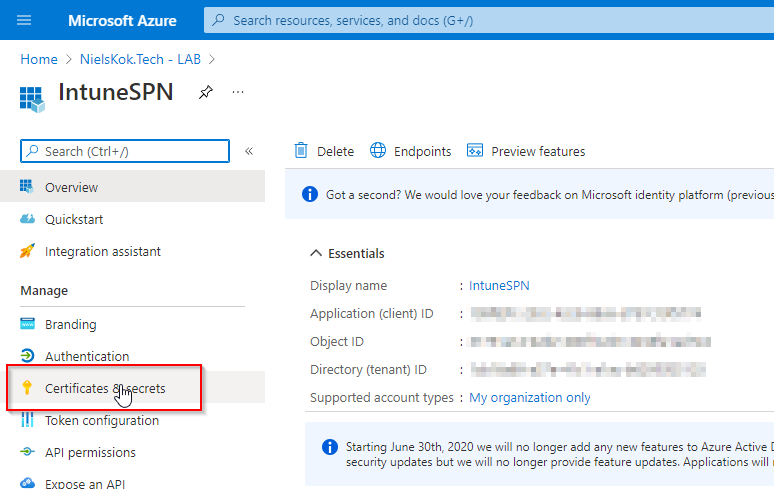Open the IntuneSPN display name link
Screen dimensions: 774x489
pyautogui.click(x=499, y=286)
